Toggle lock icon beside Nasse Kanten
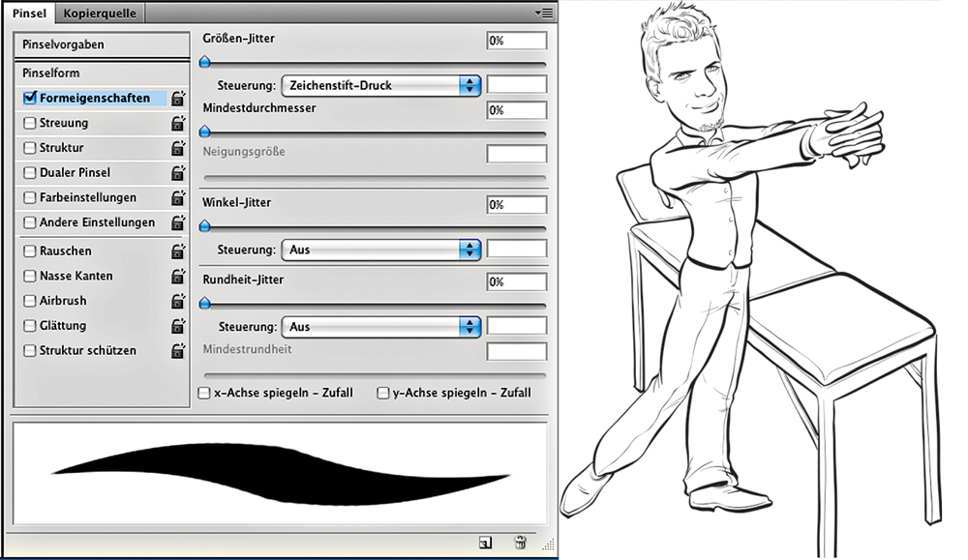This screenshot has height=560, width=968. tap(178, 276)
